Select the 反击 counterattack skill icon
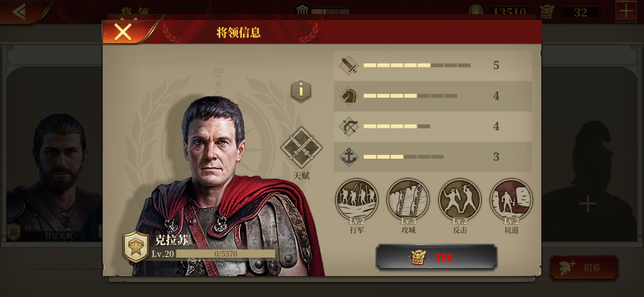The height and width of the screenshot is (297, 644). pyautogui.click(x=460, y=200)
